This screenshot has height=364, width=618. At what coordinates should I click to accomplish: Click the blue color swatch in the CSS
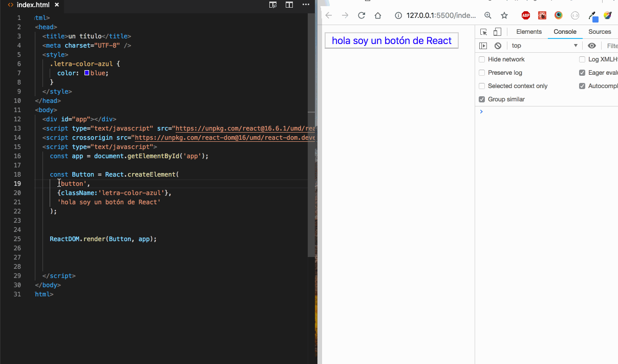pos(87,73)
